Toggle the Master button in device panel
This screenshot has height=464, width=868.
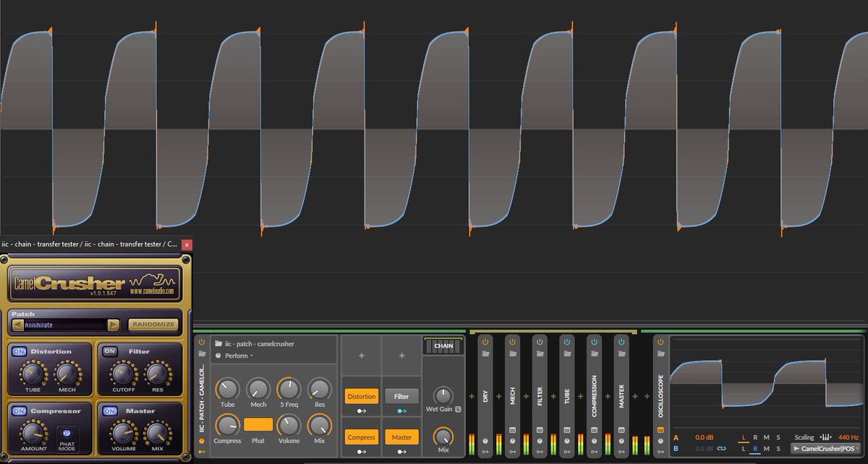401,437
